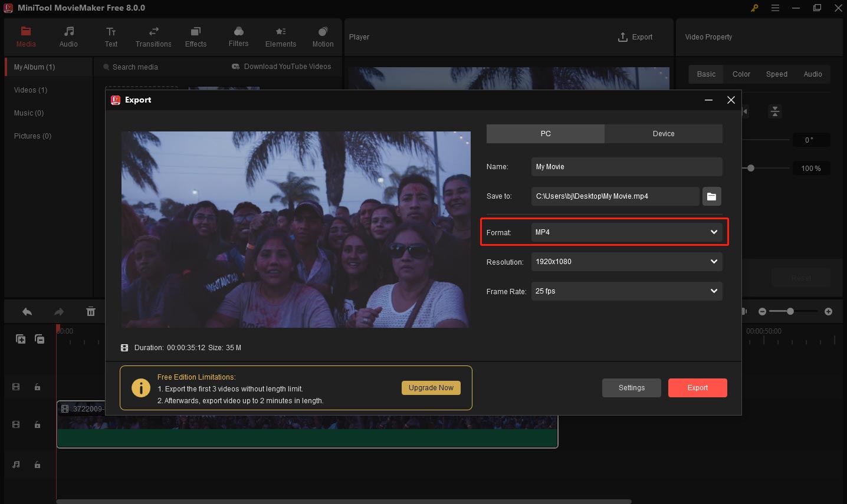Select the PC tab in Export dialog

pyautogui.click(x=546, y=134)
